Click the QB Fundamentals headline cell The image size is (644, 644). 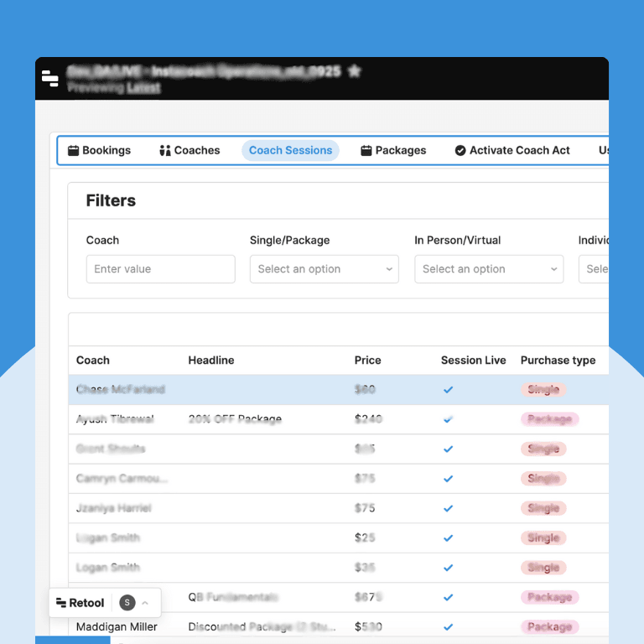(x=233, y=597)
